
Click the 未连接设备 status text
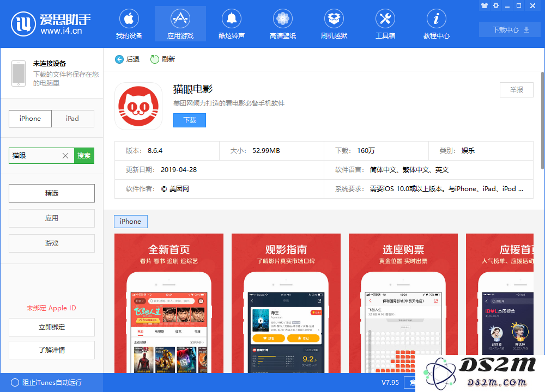(x=50, y=64)
